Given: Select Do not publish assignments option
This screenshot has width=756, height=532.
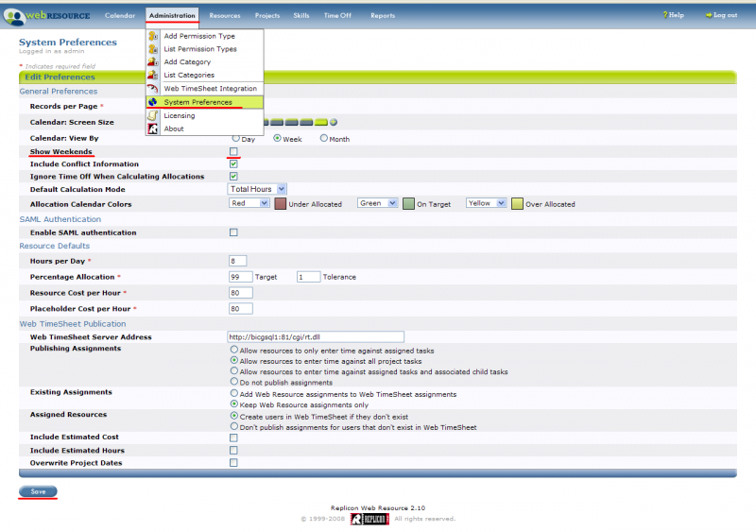Looking at the screenshot, I should click(x=233, y=382).
